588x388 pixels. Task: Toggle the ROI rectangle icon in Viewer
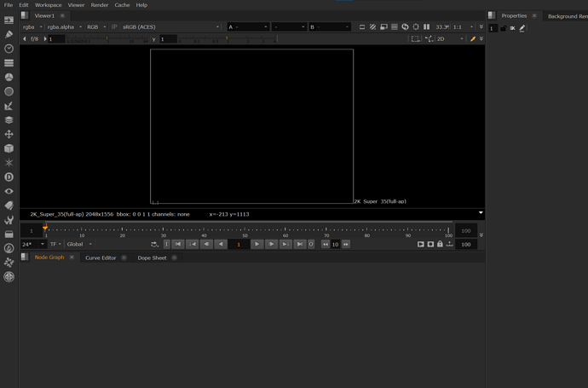point(362,27)
